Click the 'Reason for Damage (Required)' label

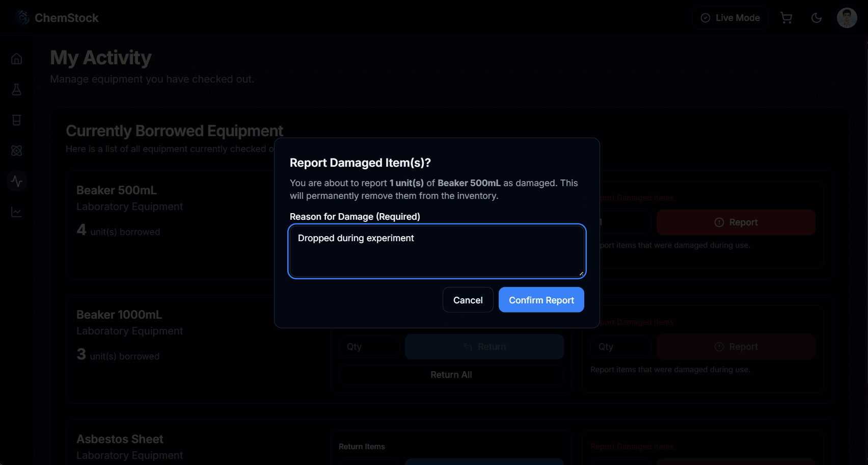[x=355, y=217]
